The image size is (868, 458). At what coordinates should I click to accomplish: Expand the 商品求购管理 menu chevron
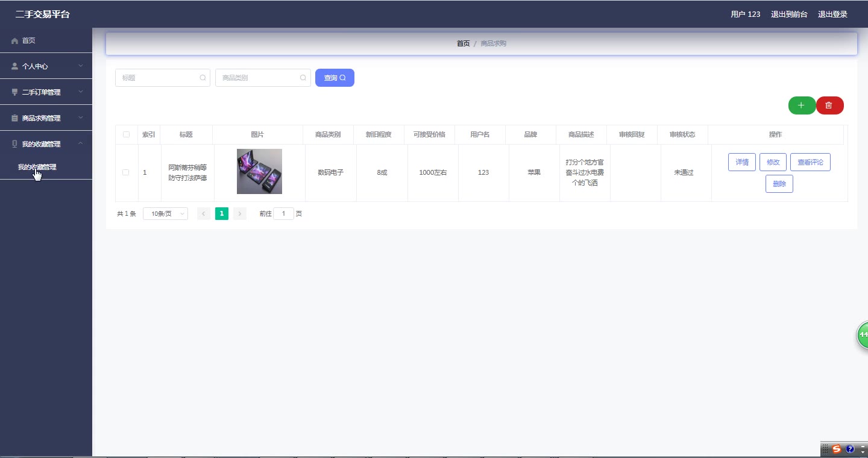pyautogui.click(x=81, y=118)
